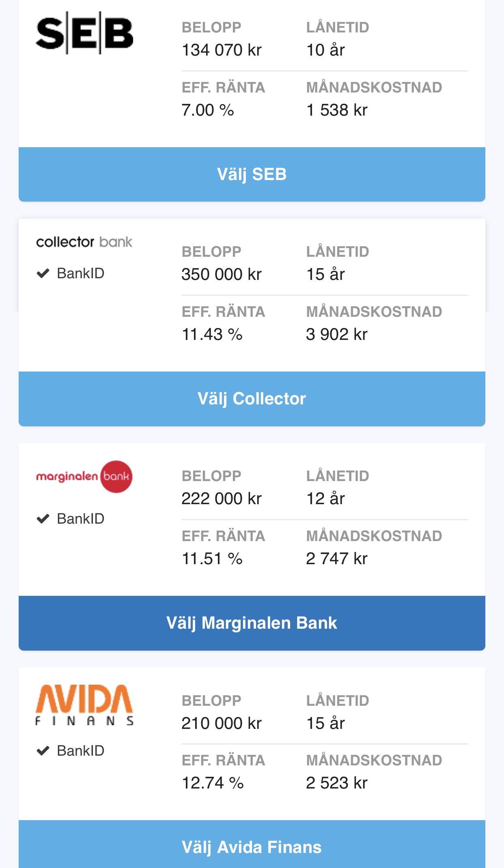Click Collector's 11.43 % effective interest rate

click(212, 335)
